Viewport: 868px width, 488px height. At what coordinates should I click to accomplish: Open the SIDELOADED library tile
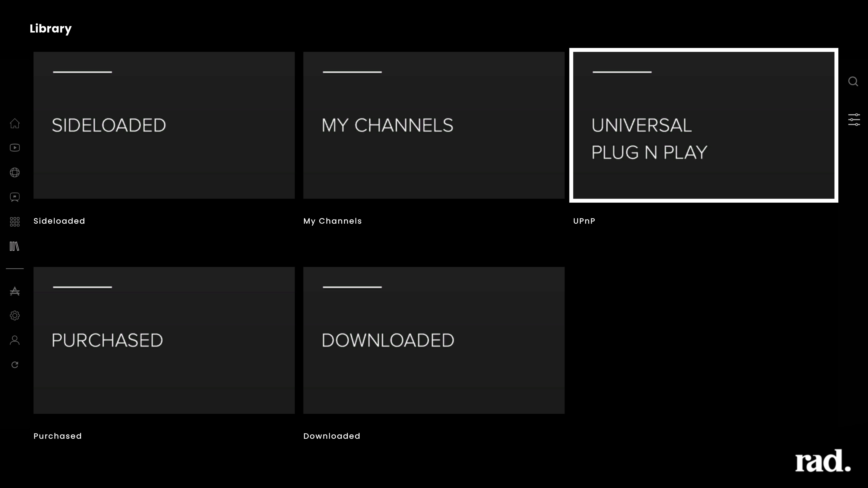click(x=164, y=125)
